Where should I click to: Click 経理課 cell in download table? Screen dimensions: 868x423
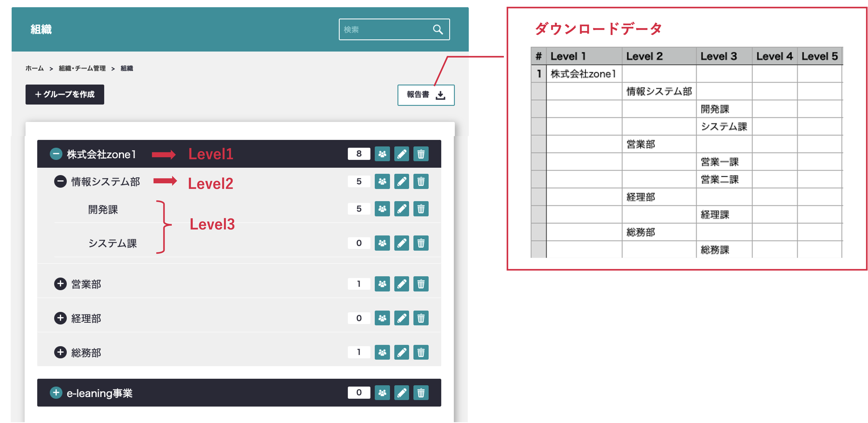coord(724,215)
